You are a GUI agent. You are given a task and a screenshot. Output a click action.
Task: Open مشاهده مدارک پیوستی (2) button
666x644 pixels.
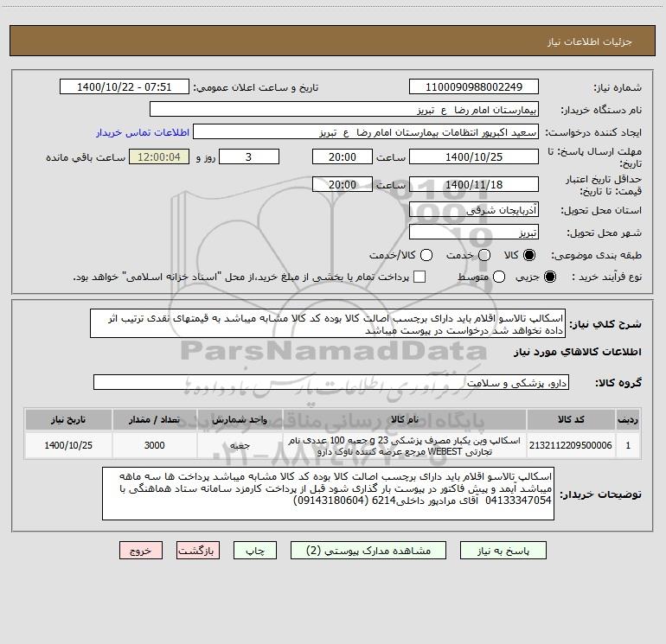pos(368,550)
